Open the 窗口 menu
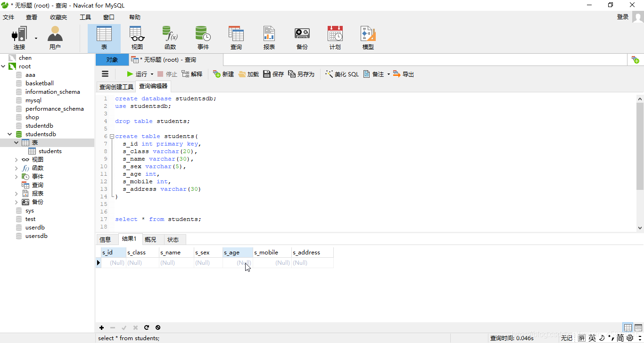Image resolution: width=644 pixels, height=343 pixels. click(x=109, y=17)
